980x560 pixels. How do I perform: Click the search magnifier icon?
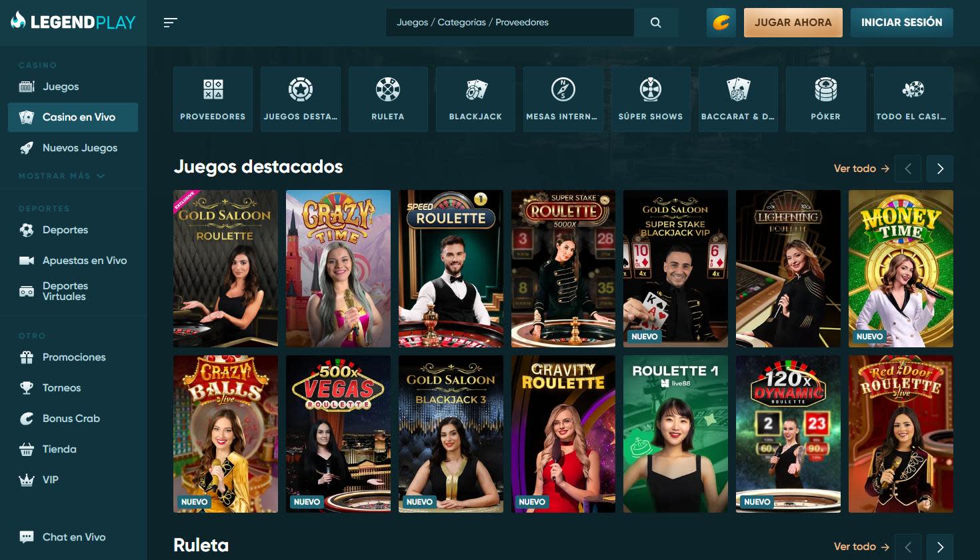[x=656, y=23]
